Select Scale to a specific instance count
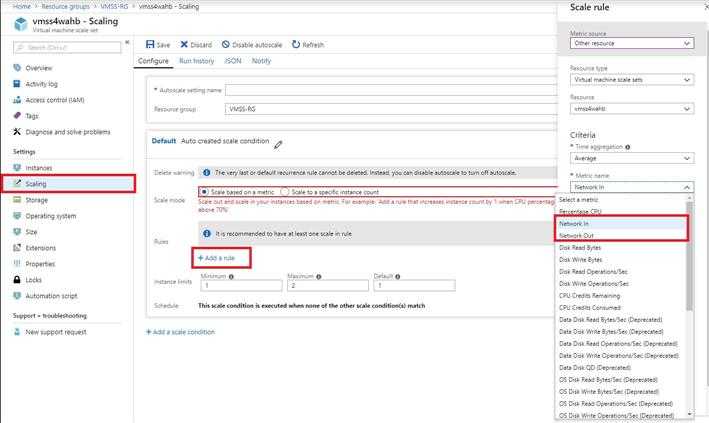This screenshot has height=423, width=709. coord(284,192)
